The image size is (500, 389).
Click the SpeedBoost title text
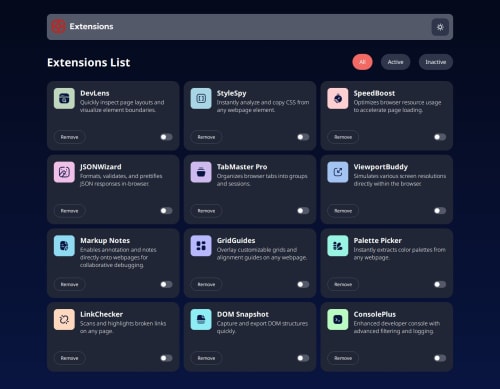pos(374,93)
